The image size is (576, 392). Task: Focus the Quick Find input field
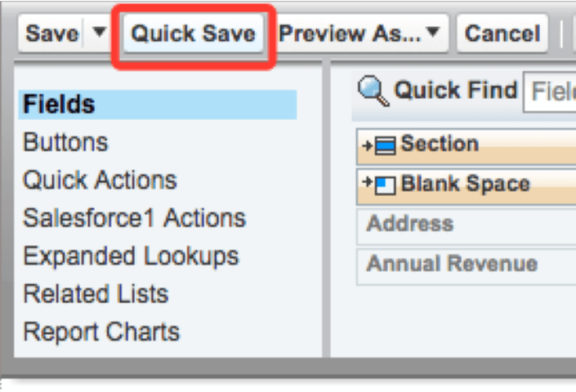click(x=551, y=91)
